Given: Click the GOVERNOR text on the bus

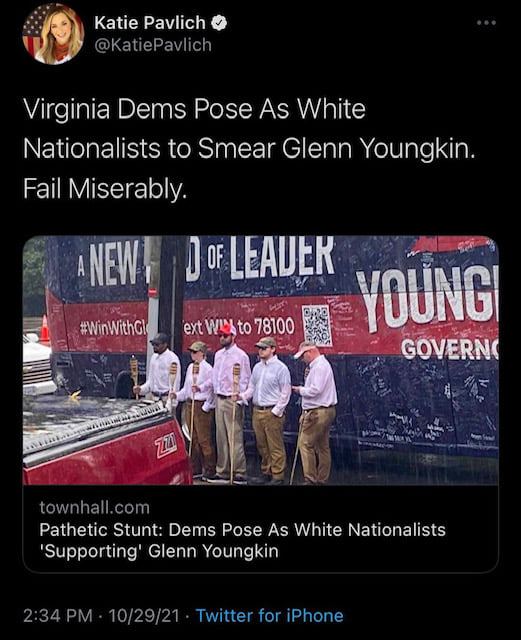Looking at the screenshot, I should (x=449, y=349).
